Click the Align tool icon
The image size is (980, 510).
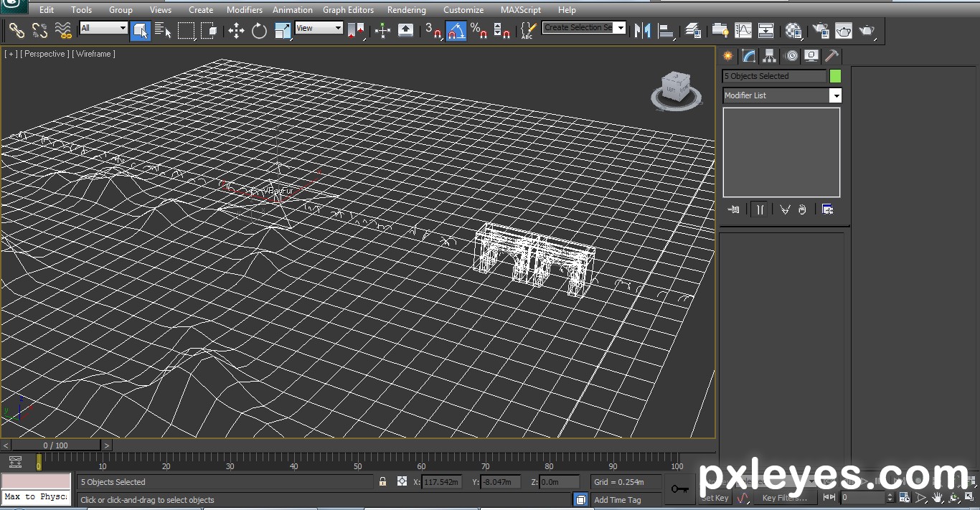point(666,30)
